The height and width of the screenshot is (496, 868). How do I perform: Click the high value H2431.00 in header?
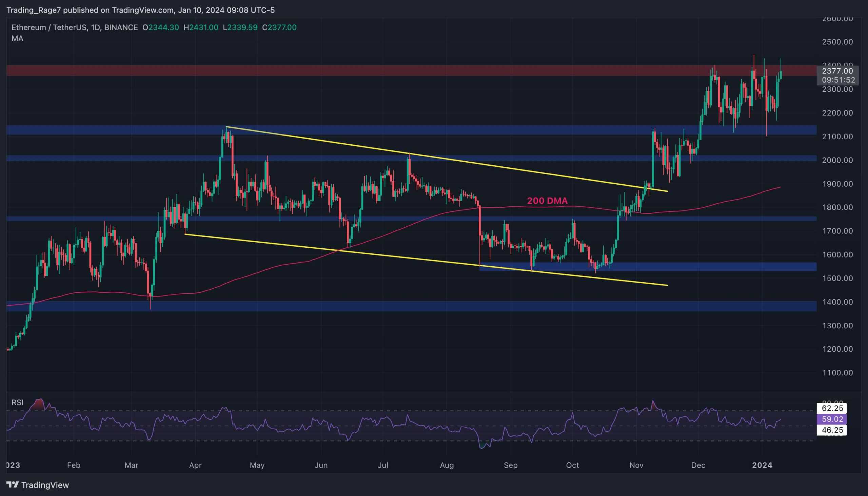201,27
